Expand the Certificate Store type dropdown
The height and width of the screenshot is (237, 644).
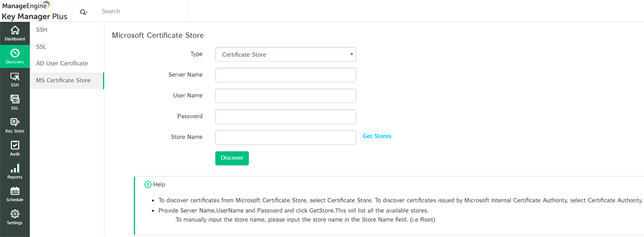[x=286, y=55]
